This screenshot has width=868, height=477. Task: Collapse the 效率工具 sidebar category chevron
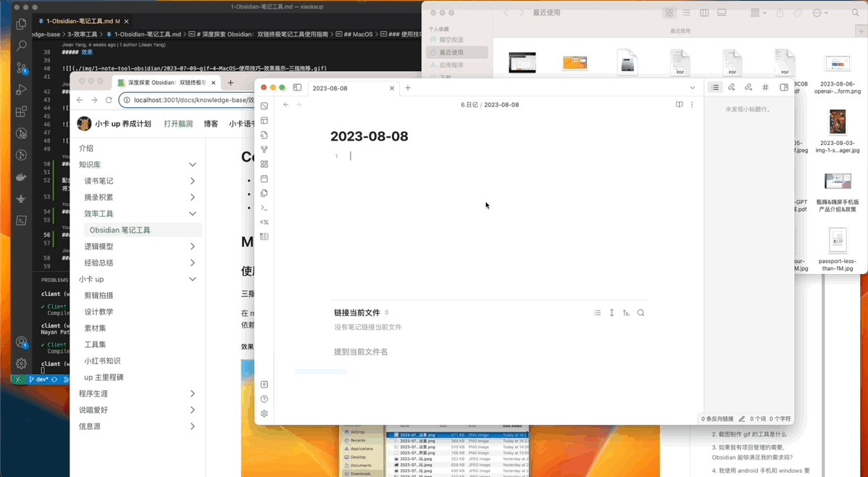click(193, 214)
